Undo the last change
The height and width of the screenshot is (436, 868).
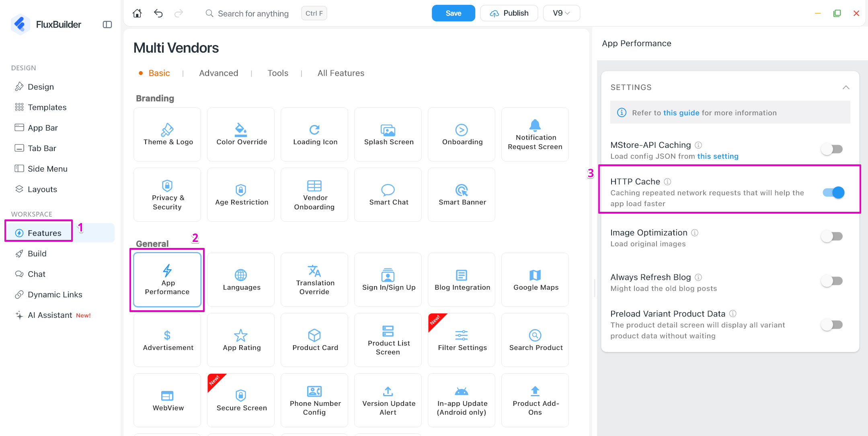tap(158, 13)
